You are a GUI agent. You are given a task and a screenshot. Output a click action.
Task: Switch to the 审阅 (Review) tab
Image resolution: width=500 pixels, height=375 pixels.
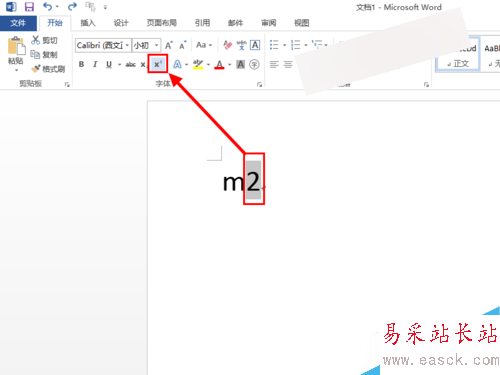(268, 23)
